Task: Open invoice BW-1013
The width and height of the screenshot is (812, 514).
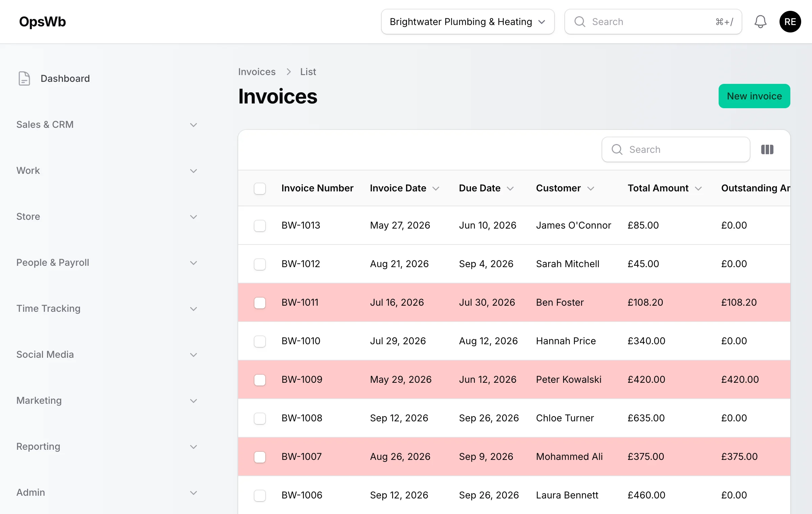Action: tap(301, 225)
